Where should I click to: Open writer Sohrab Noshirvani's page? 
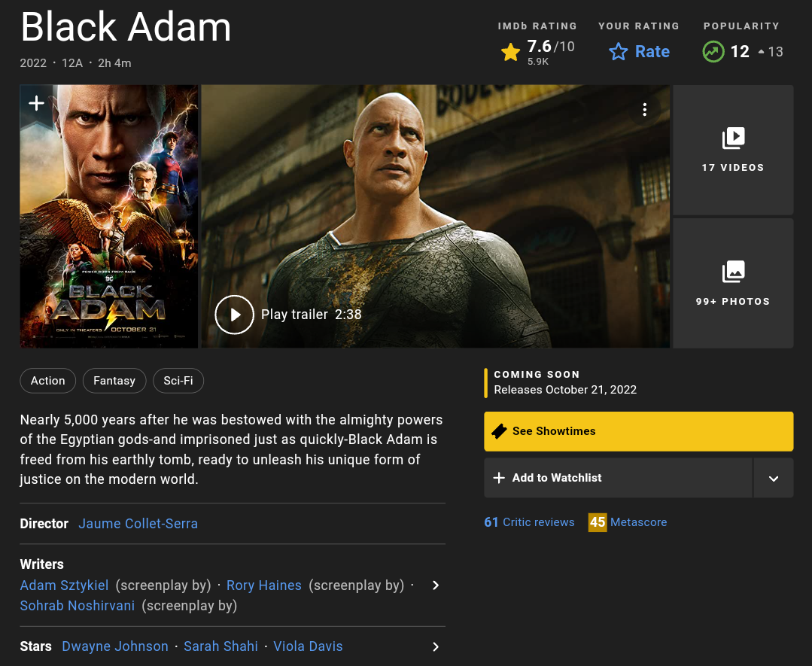click(x=78, y=605)
